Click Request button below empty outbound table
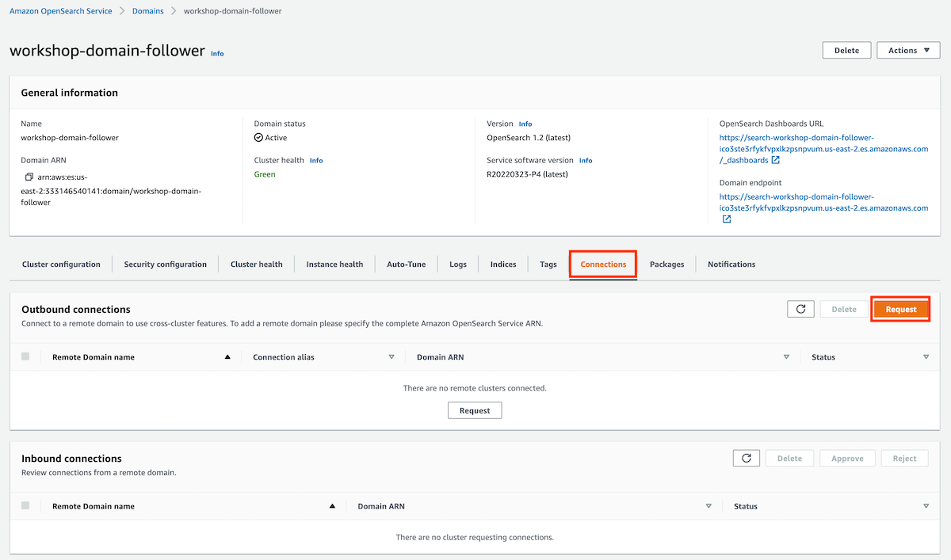Screen dimensions: 951x560 [x=475, y=410]
